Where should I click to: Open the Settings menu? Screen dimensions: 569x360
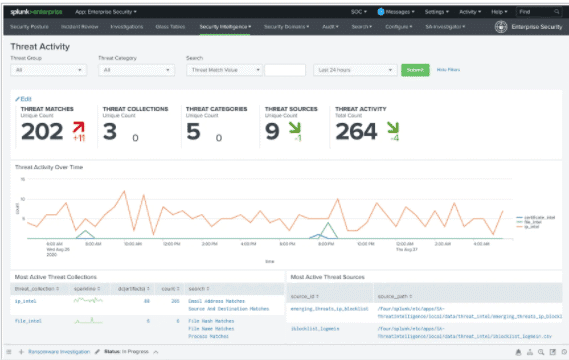(437, 12)
